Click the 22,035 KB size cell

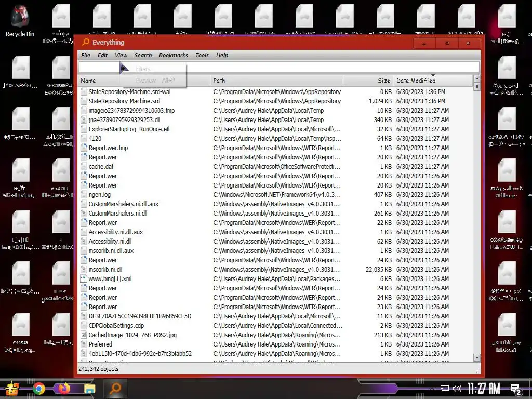click(379, 270)
